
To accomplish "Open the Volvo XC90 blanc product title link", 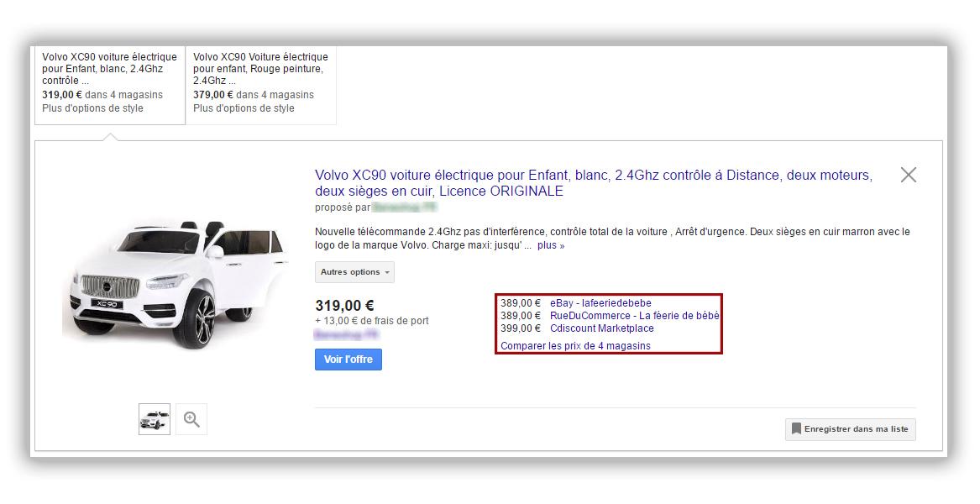I will pos(594,183).
